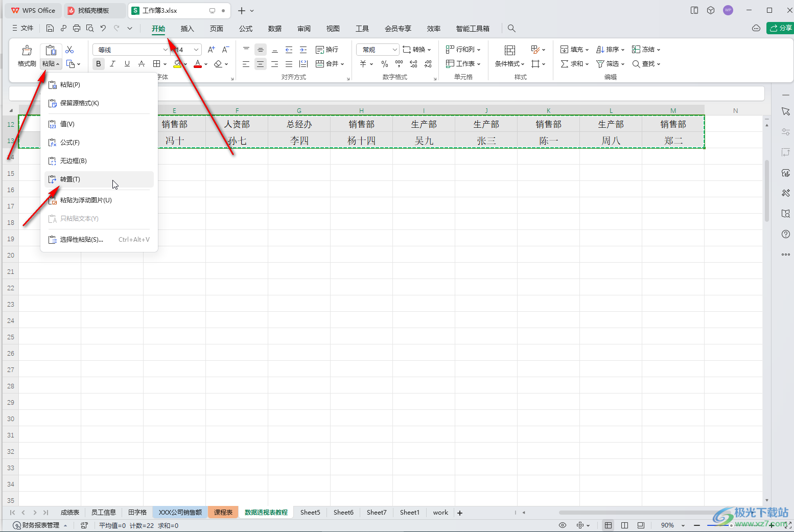
Task: Toggle Underline formatting
Action: [x=127, y=64]
